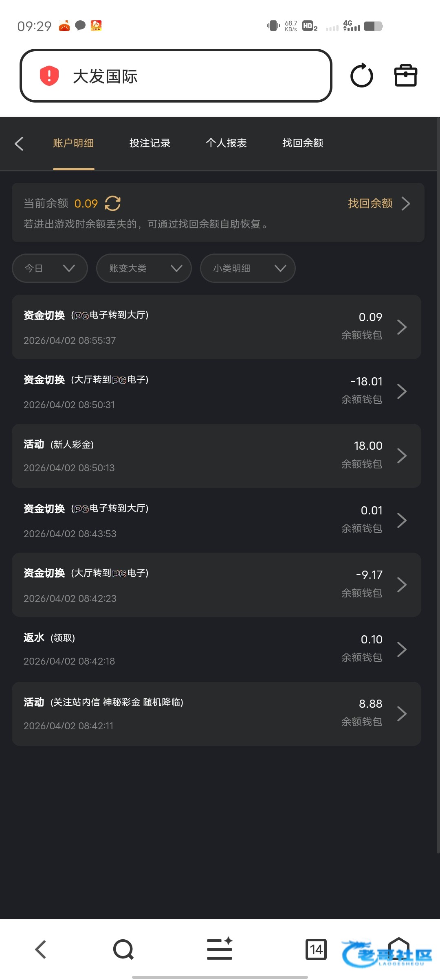Open the 小类明细 filter dropdown

point(248,268)
